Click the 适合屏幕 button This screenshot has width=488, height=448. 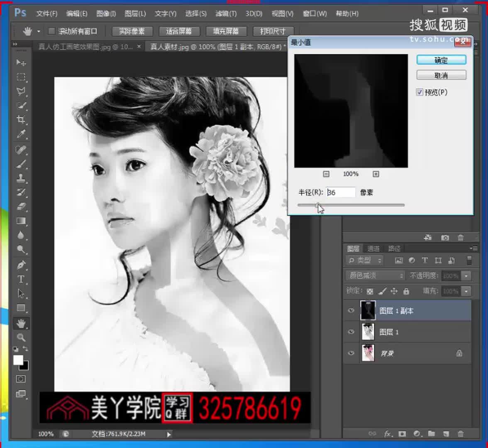click(179, 32)
